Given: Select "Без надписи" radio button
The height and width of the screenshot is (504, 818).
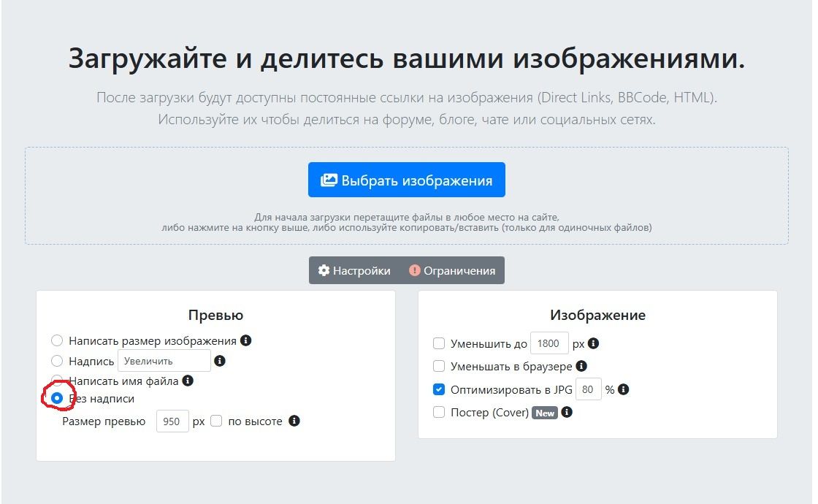Looking at the screenshot, I should coord(57,398).
